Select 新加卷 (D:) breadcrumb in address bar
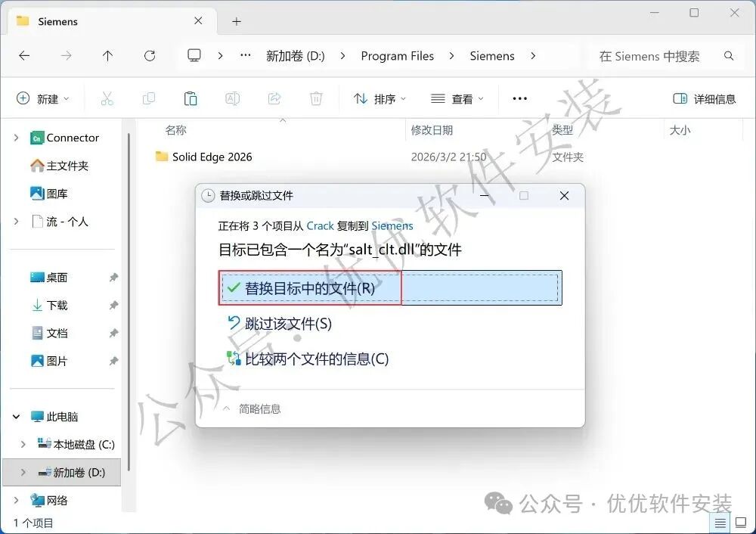Screen dimensions: 756x534 pos(295,56)
